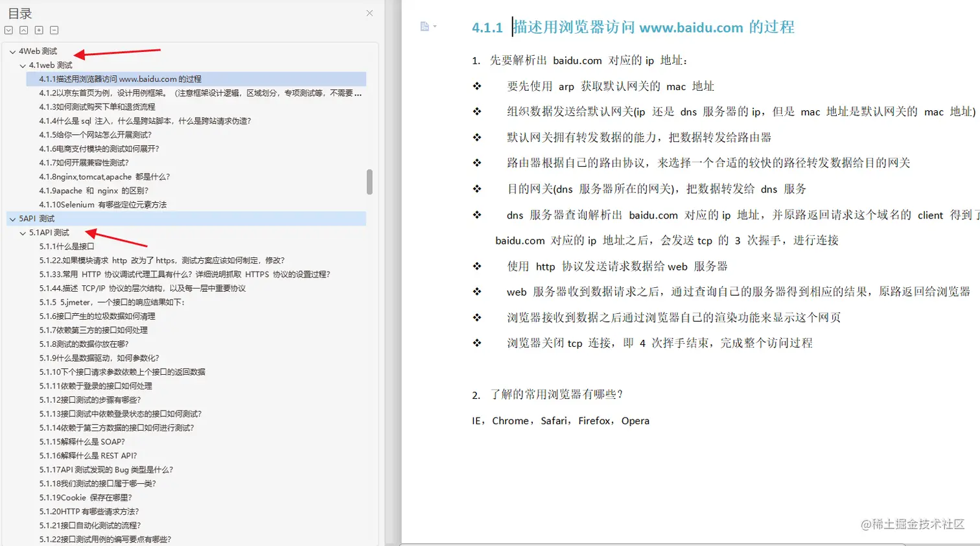Go to 5.1.18我们测试的接口属于哪一类?
Viewport: 980px width, 546px height.
98,483
